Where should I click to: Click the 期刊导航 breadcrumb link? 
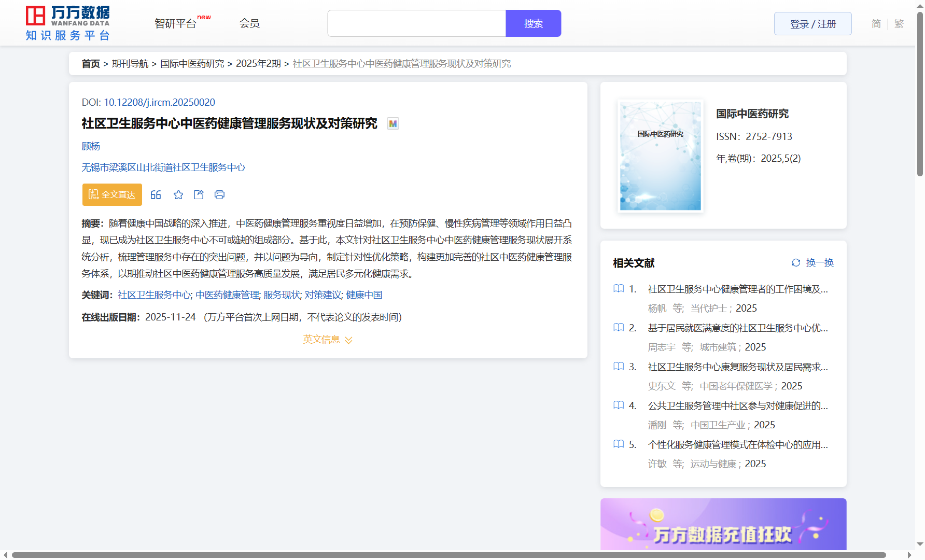(130, 64)
